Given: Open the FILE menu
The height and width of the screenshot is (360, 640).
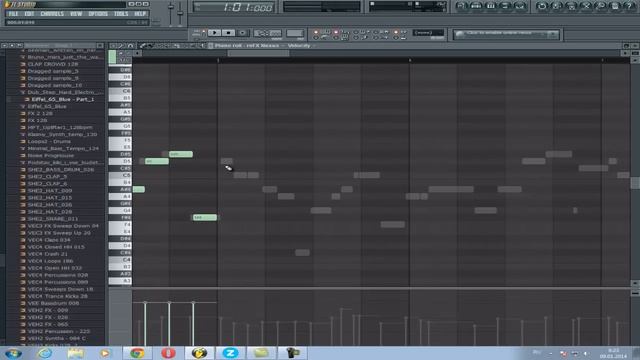Looking at the screenshot, I should point(13,14).
